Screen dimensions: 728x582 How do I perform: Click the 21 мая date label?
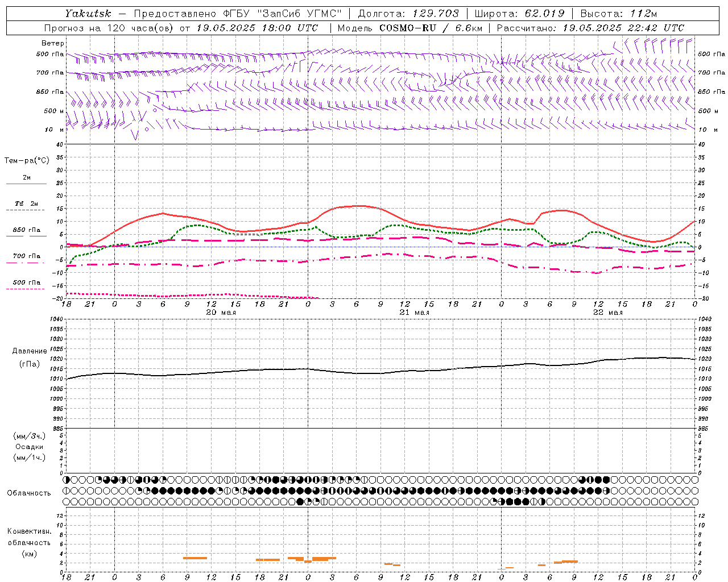pyautogui.click(x=414, y=313)
